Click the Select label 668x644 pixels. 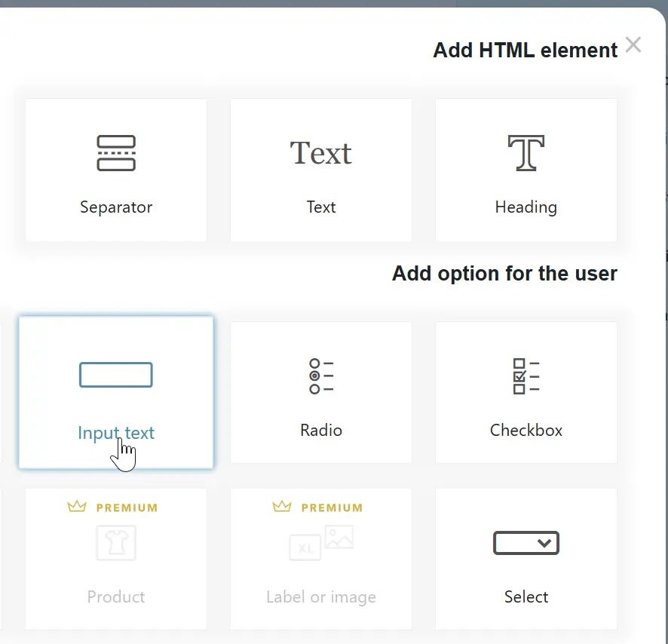[526, 596]
